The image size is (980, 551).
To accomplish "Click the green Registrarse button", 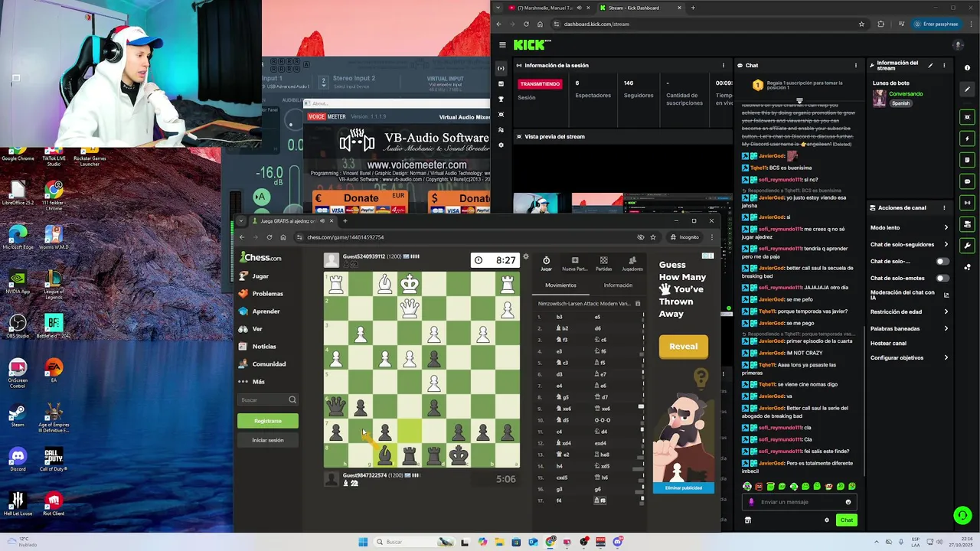I will tap(268, 421).
